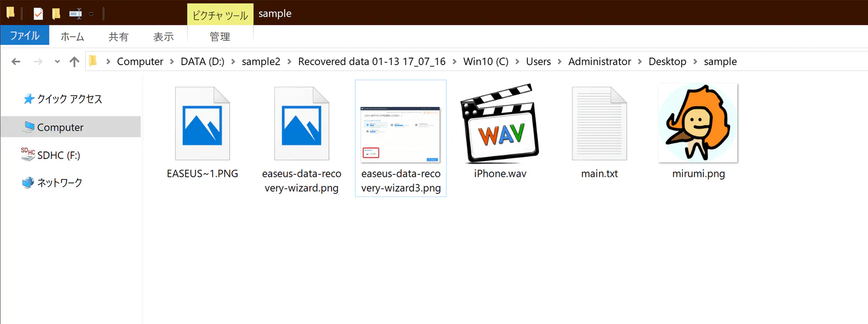Click the new folder quick access icon
The image size is (868, 324).
point(56,14)
